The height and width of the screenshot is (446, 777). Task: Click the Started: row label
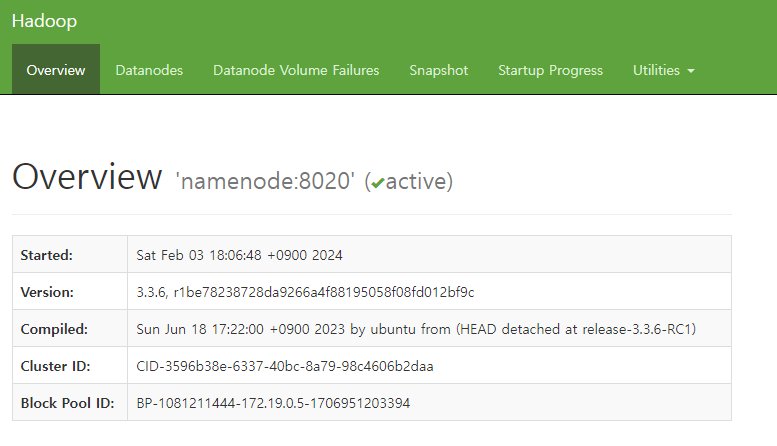coord(47,255)
